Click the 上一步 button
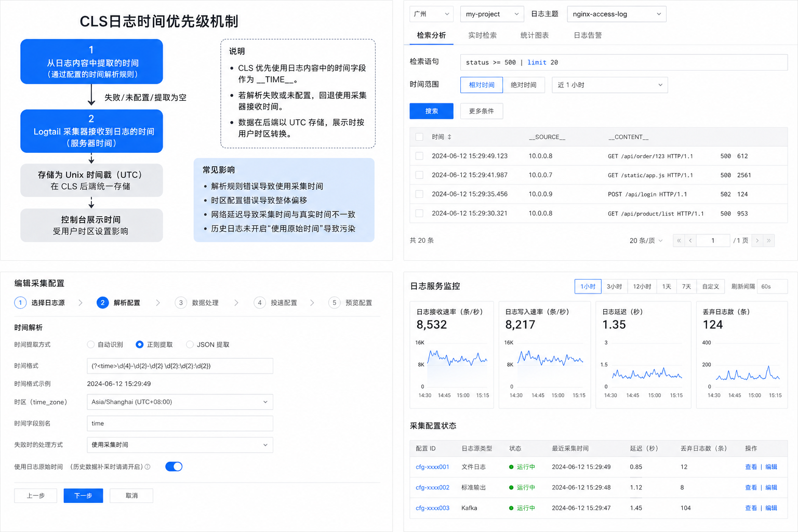Screen dimensions: 798x532 (36, 496)
